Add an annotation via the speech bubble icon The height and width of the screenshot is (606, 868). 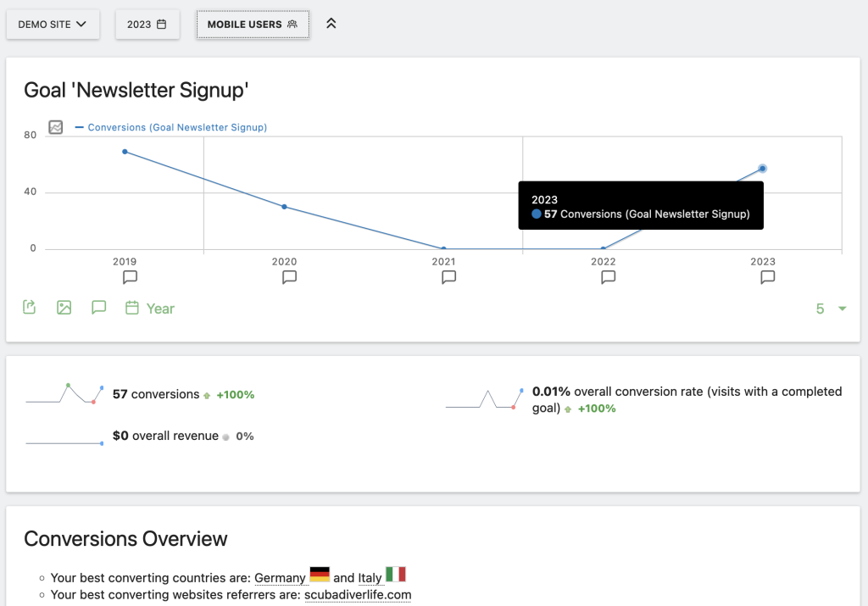tap(98, 308)
